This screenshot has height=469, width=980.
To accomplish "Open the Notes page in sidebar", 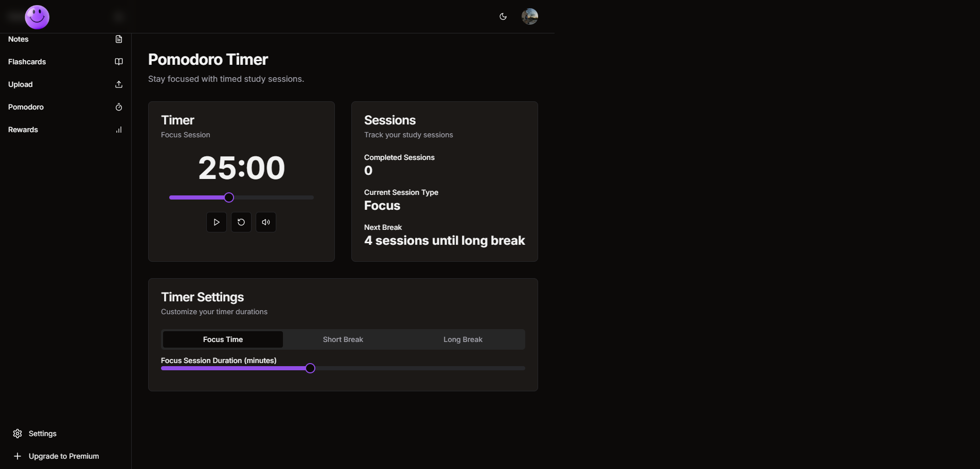I will point(19,39).
